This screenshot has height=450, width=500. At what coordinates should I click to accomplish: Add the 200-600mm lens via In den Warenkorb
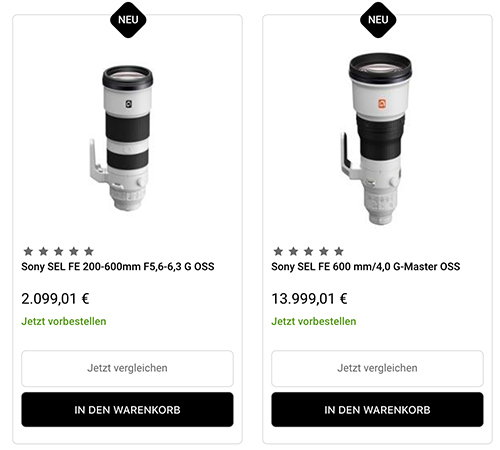click(127, 410)
